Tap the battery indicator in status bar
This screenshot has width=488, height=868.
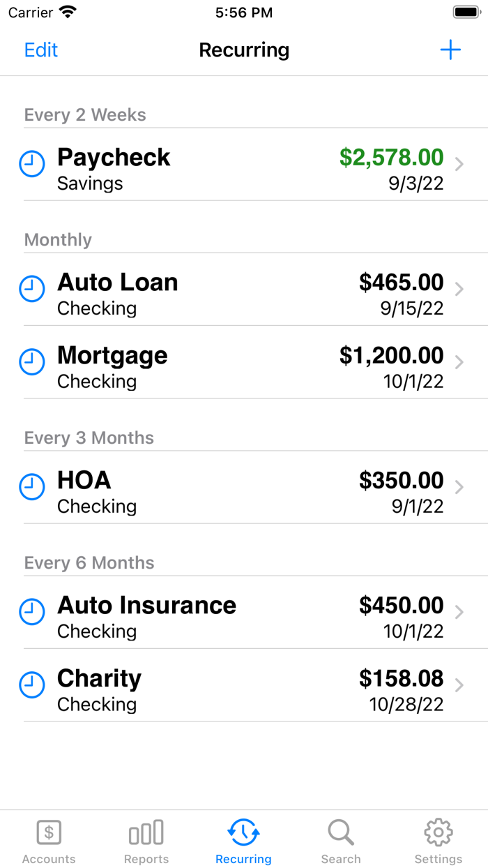coord(466,11)
